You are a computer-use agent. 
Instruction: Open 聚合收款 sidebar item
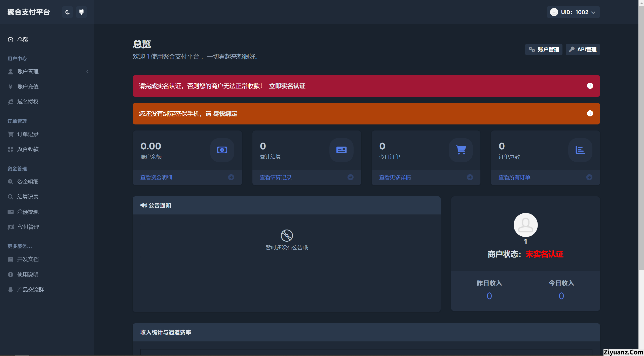28,149
